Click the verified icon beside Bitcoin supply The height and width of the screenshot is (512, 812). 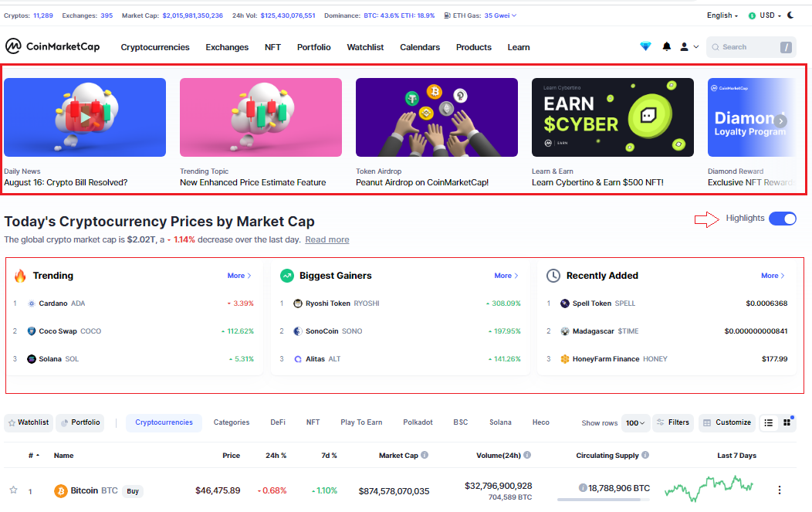[583, 487]
